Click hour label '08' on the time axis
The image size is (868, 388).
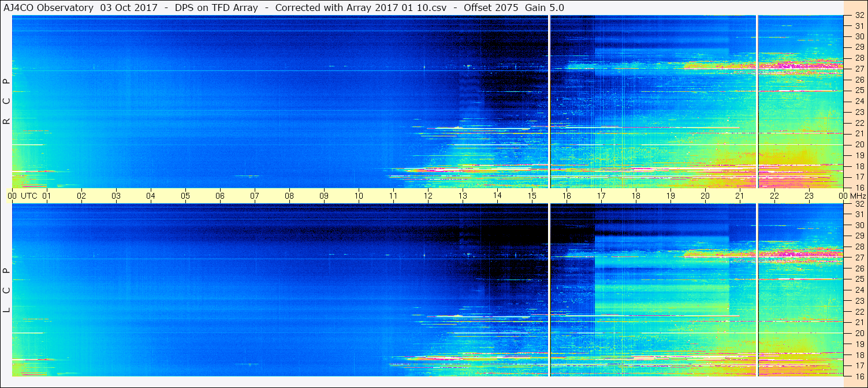[x=289, y=196]
